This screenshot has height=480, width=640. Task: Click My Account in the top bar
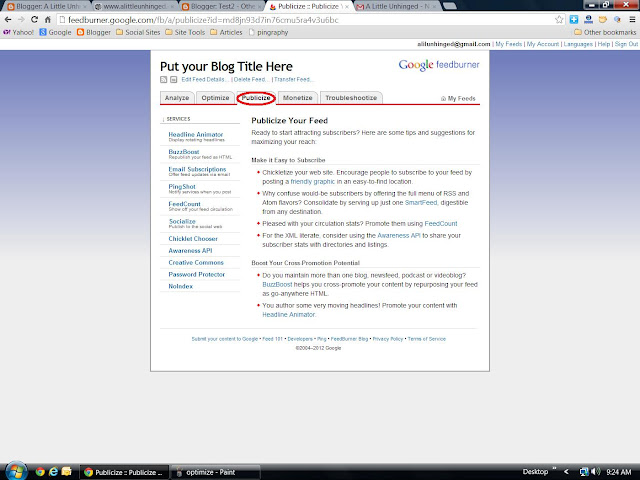point(543,44)
